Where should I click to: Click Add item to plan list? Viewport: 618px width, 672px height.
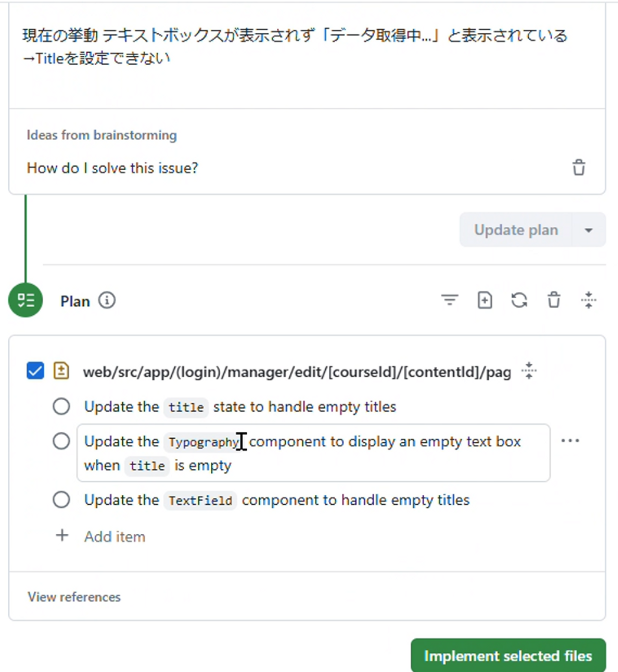pyautogui.click(x=114, y=536)
